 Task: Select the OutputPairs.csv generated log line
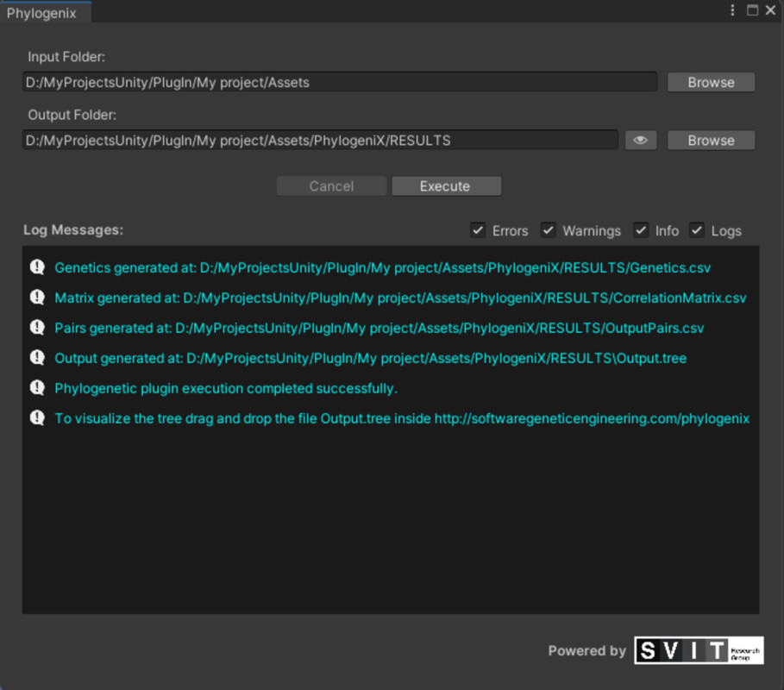[379, 328]
